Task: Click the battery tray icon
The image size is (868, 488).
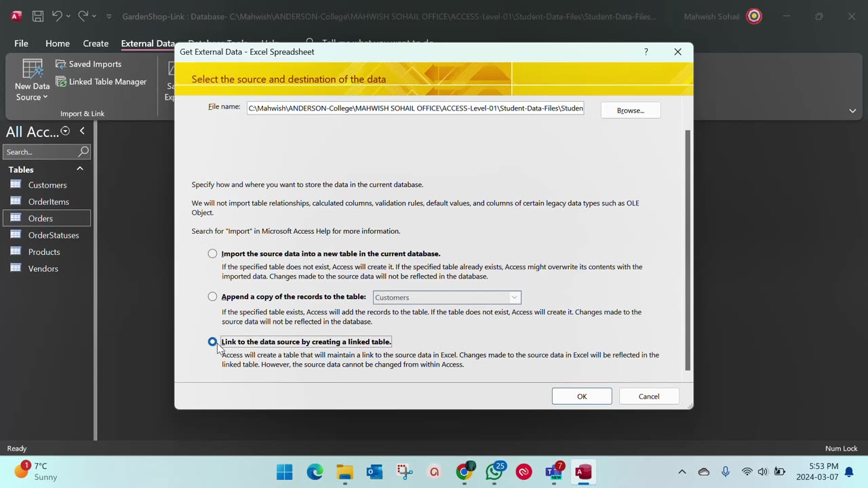Action: (x=780, y=472)
